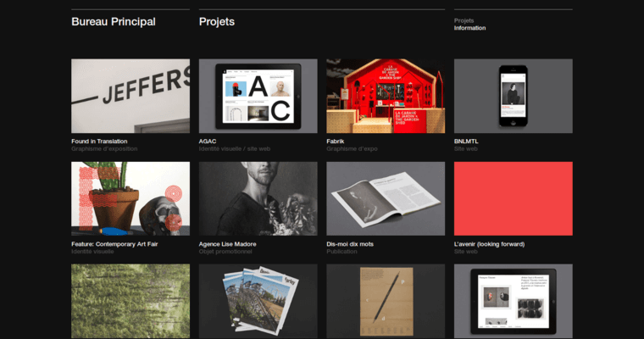This screenshot has width=644, height=339.
Task: Select Projets in the top-right navigation
Action: (464, 19)
